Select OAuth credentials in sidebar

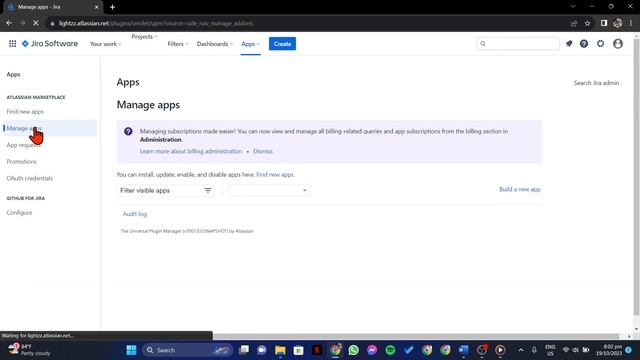(x=29, y=179)
